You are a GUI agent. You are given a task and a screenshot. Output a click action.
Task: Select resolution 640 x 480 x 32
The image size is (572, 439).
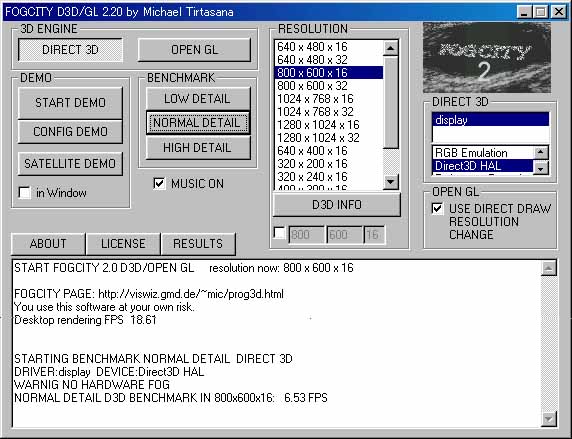click(x=329, y=60)
